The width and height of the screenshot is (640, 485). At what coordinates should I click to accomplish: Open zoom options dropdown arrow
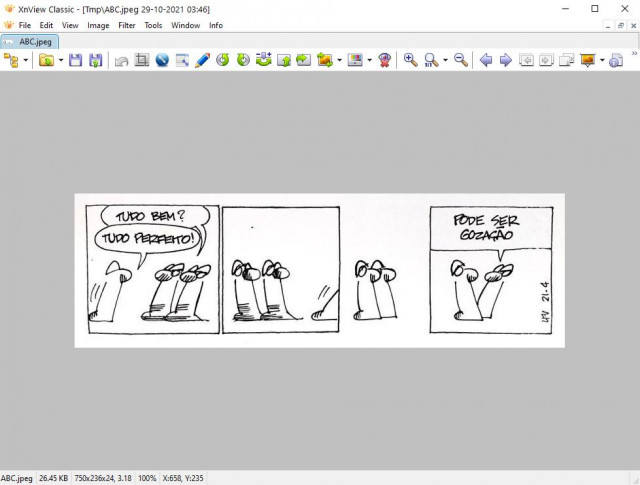(x=445, y=60)
